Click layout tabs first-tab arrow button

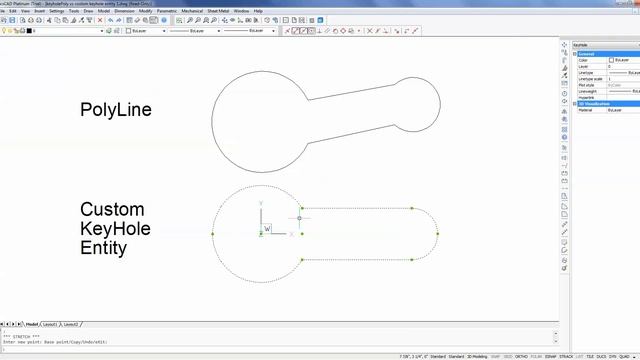(x=2, y=324)
